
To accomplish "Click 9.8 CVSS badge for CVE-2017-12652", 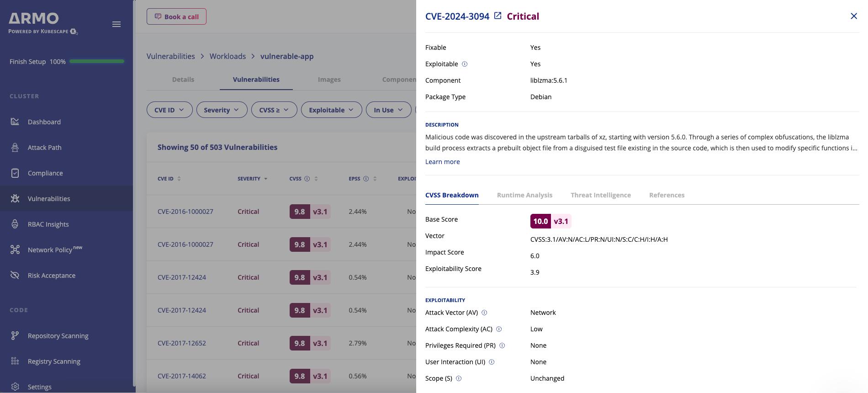I will (300, 343).
